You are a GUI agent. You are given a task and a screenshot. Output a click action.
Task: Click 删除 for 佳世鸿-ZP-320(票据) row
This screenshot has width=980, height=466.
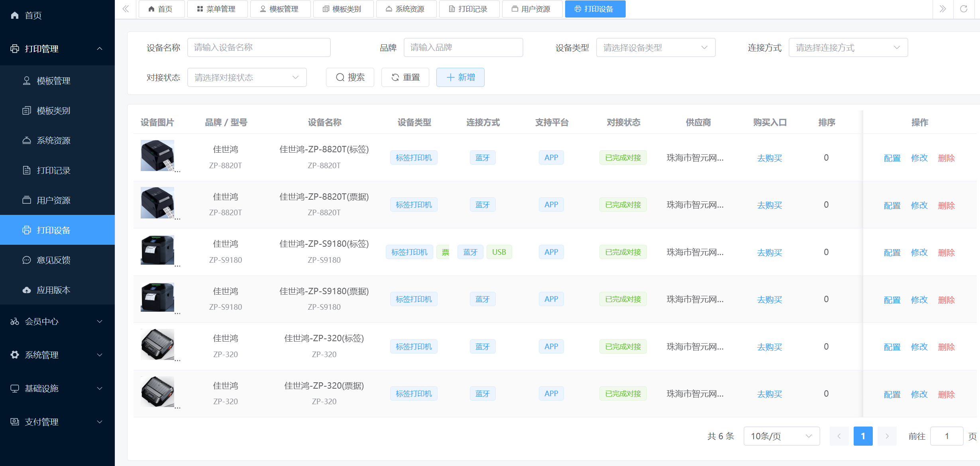[946, 394]
